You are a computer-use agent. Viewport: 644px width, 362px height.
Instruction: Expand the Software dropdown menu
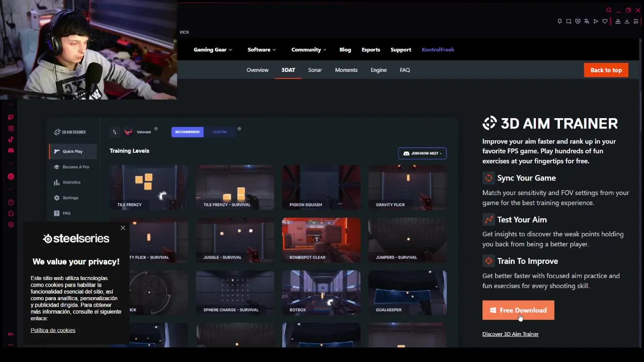(262, 49)
